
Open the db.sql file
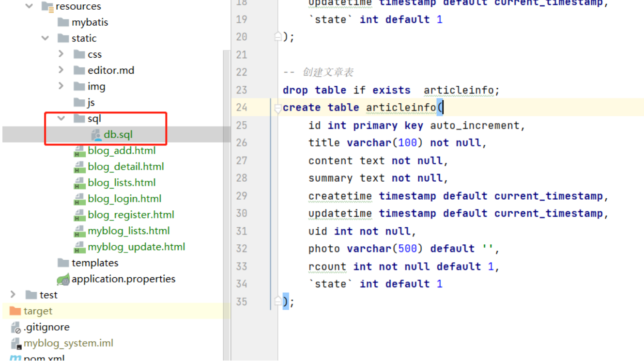[118, 135]
